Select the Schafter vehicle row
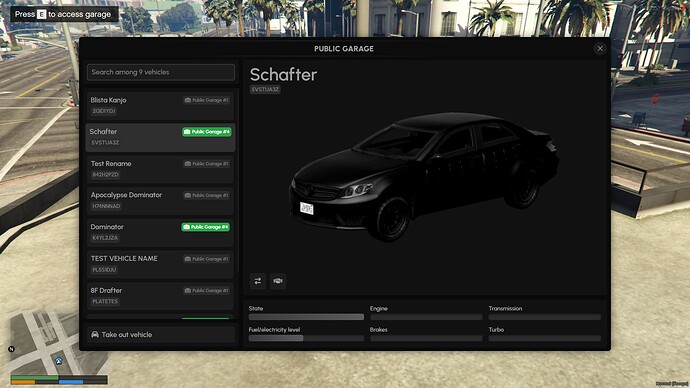This screenshot has height=388, width=690. point(161,137)
